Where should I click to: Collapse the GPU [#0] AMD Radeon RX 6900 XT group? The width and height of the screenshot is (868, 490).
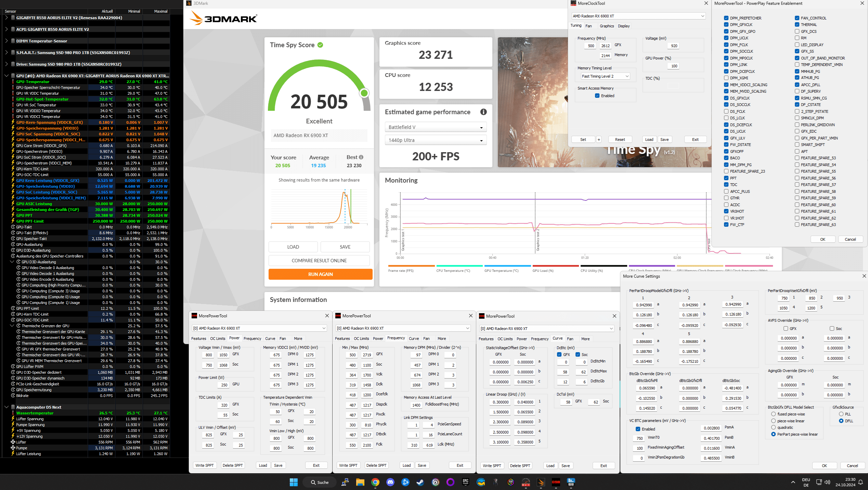pos(7,76)
